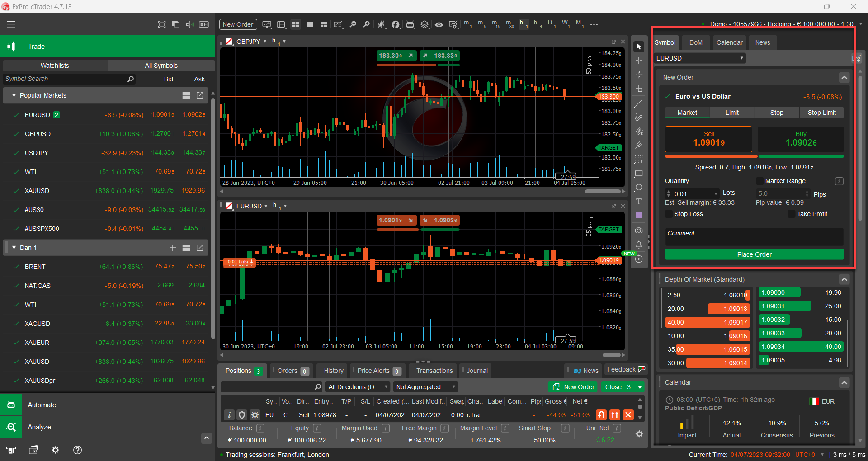Click the chart snapshot camera icon
Image resolution: width=868 pixels, height=461 pixels.
638,230
